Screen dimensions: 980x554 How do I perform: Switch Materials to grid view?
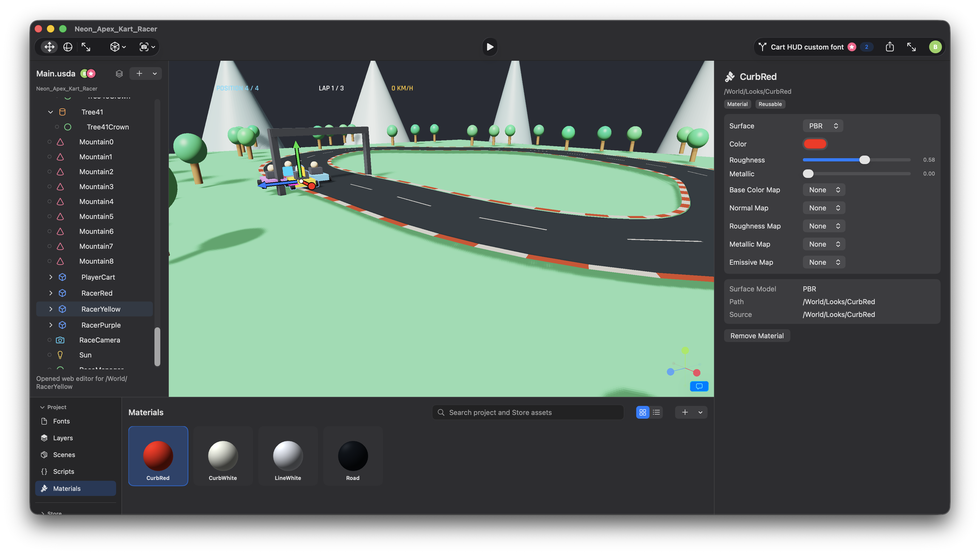pos(643,413)
